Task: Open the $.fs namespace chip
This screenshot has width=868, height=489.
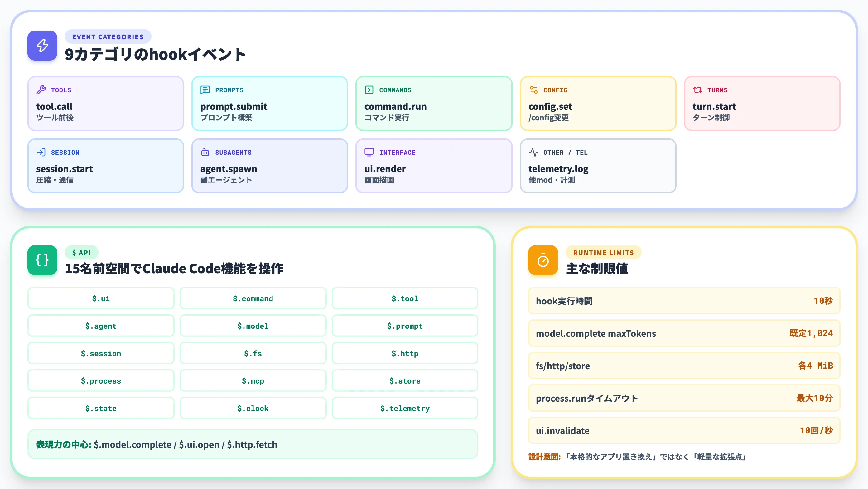Action: [253, 353]
